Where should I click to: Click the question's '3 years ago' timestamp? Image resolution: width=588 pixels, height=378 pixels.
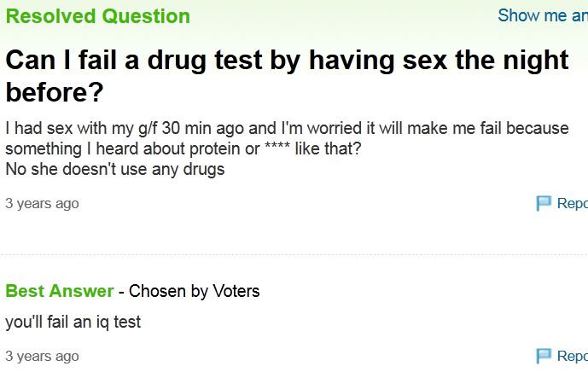click(42, 204)
